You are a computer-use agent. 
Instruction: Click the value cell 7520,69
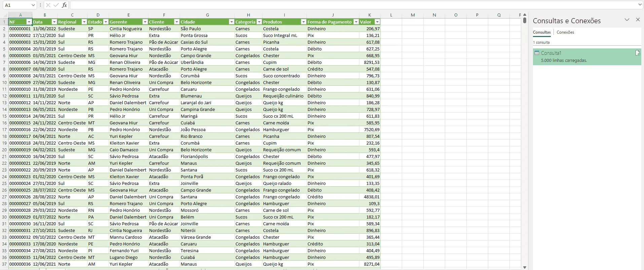[369, 129]
